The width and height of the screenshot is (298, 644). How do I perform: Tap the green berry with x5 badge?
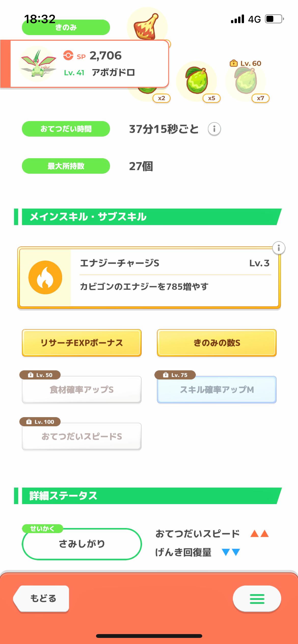point(196,81)
